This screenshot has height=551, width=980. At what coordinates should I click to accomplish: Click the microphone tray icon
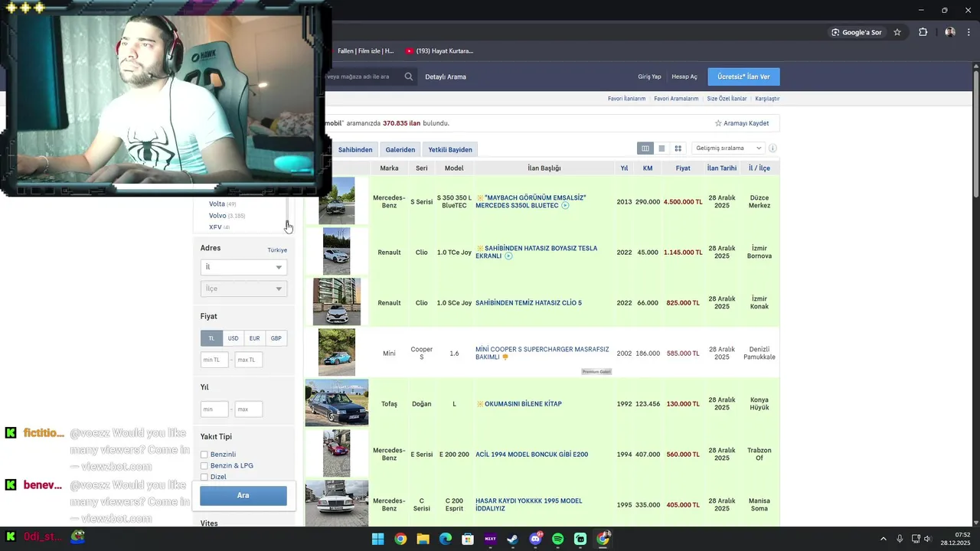900,539
